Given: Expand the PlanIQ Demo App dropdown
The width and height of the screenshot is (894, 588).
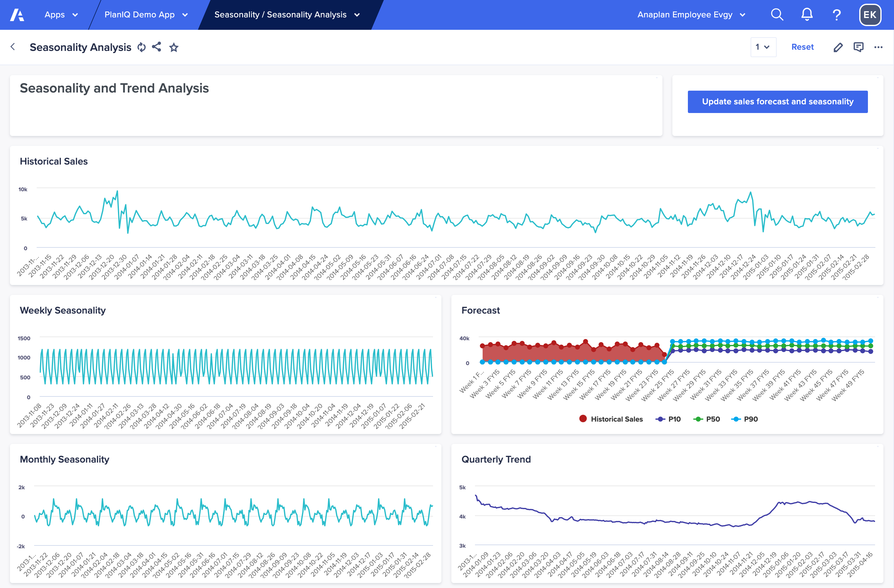Looking at the screenshot, I should coord(146,15).
